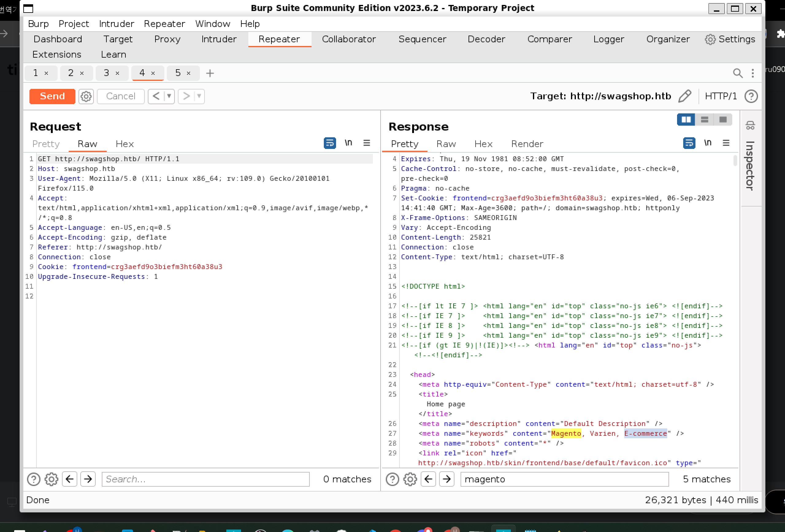Open the request pane hamburger menu

coord(366,143)
